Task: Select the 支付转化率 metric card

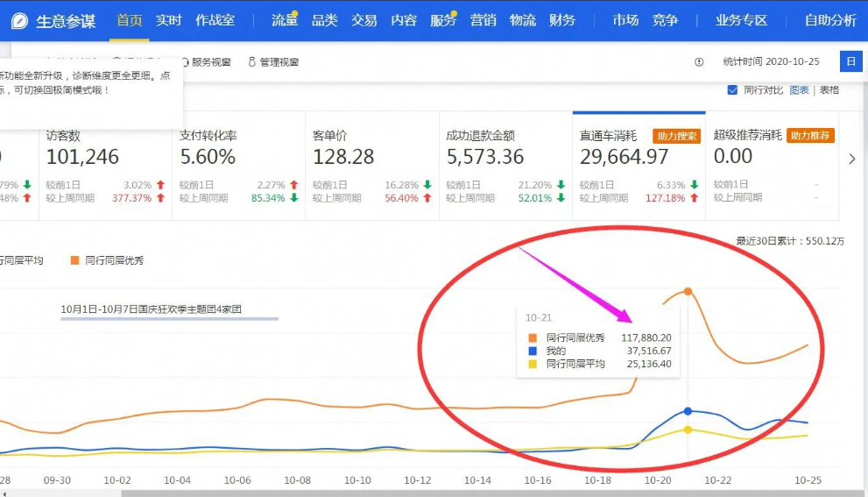Action: pos(238,167)
